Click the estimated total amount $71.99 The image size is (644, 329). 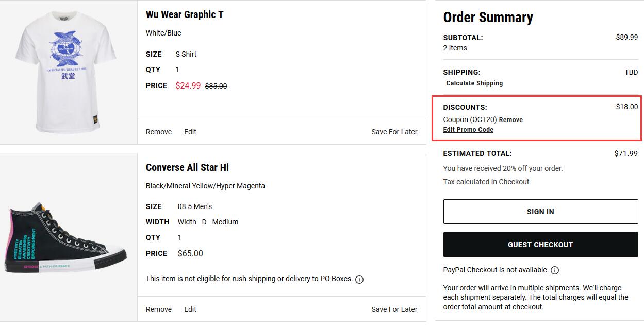(626, 153)
